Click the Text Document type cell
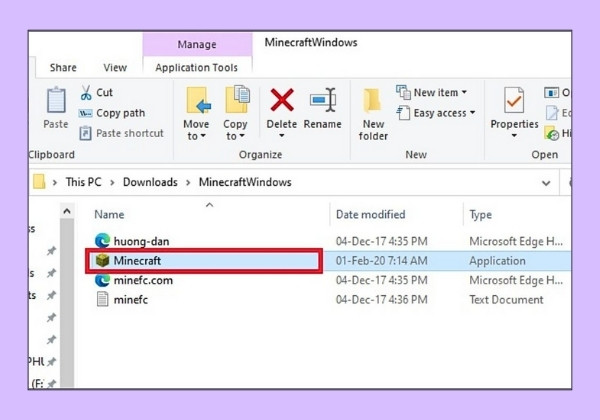 (x=506, y=300)
